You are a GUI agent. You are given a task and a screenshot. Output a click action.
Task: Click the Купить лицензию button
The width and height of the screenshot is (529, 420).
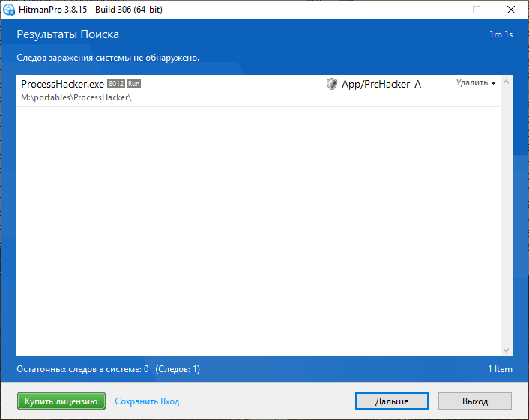pos(61,401)
